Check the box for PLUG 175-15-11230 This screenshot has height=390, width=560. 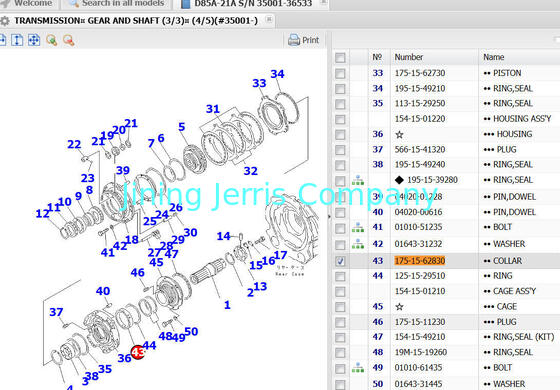tap(340, 322)
